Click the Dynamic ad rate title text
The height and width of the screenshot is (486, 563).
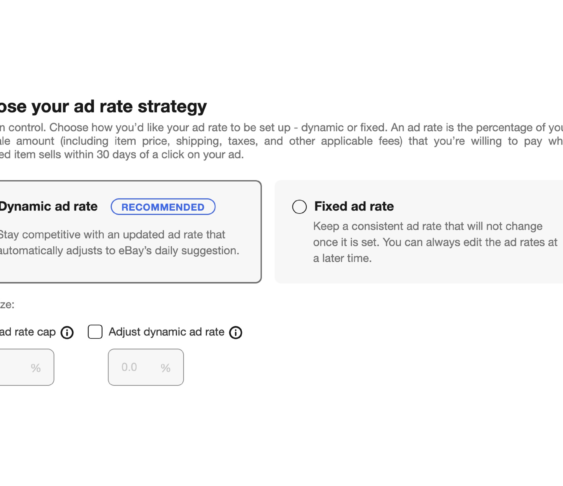[x=48, y=206]
